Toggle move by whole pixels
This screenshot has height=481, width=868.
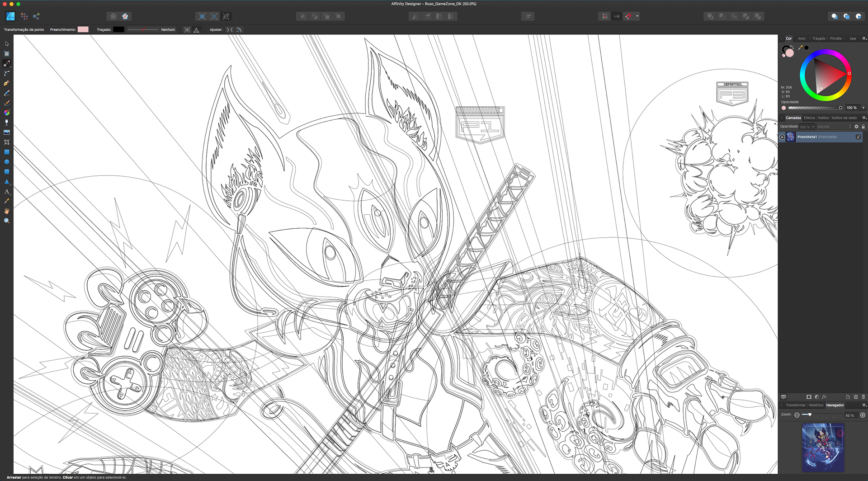(617, 16)
